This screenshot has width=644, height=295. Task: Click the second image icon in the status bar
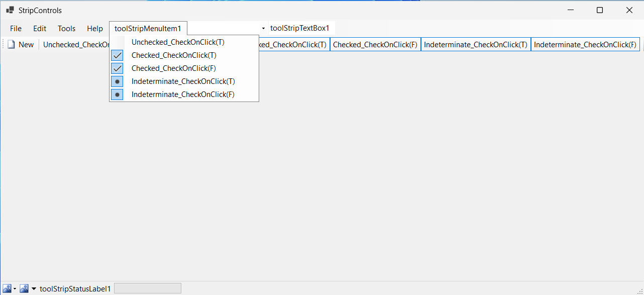click(24, 288)
